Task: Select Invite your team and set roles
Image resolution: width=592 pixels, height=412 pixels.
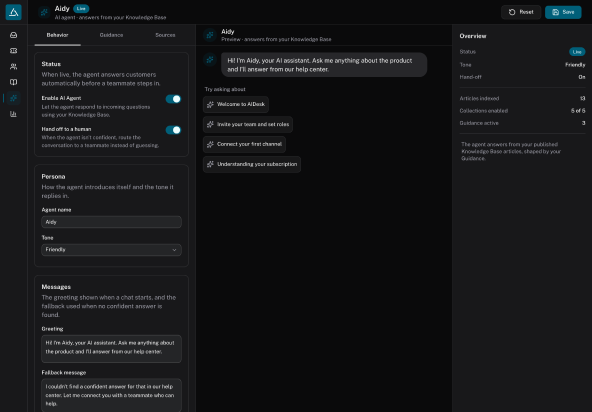Action: coord(248,124)
